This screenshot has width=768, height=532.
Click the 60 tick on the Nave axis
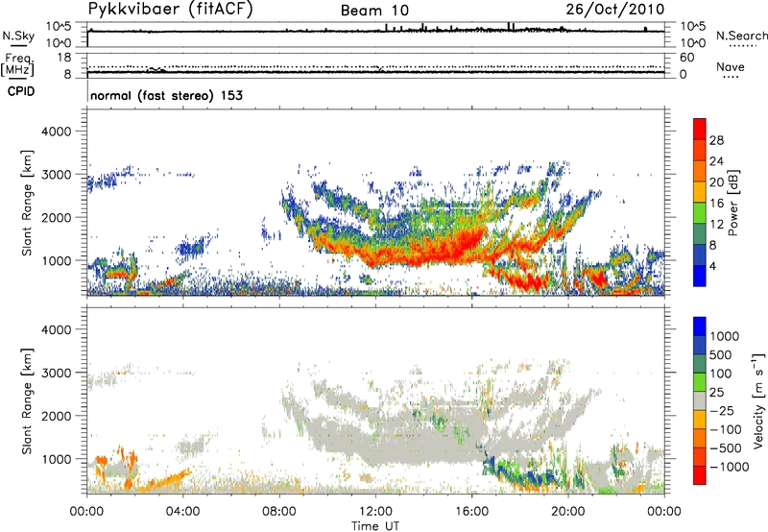point(686,58)
